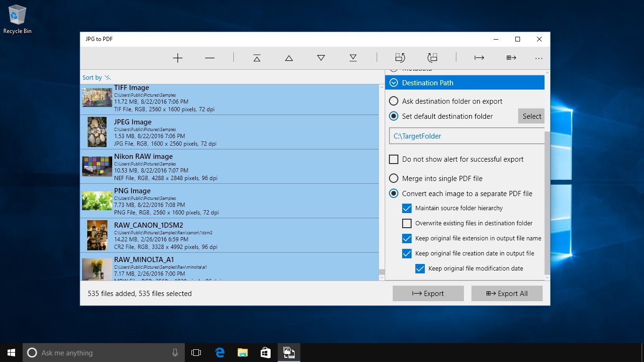Viewport: 644px width, 362px height.
Task: Uncheck 'Maintain source folder hierarchy'
Action: (407, 208)
